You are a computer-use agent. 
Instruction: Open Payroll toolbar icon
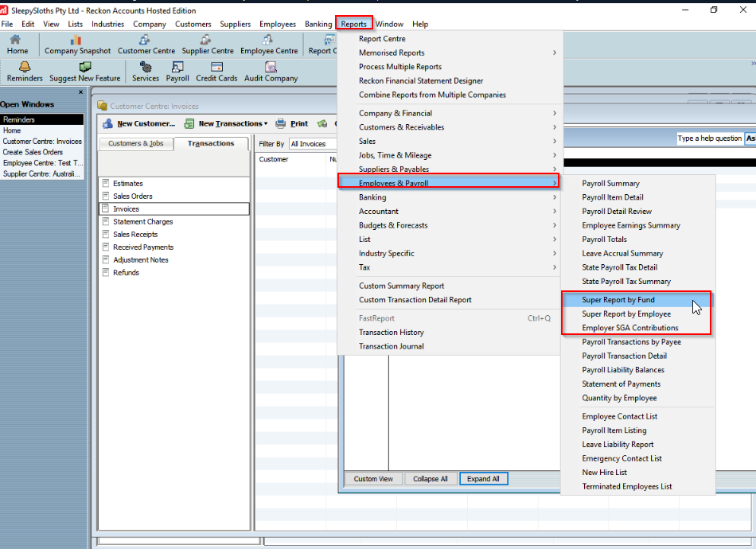[x=177, y=72]
